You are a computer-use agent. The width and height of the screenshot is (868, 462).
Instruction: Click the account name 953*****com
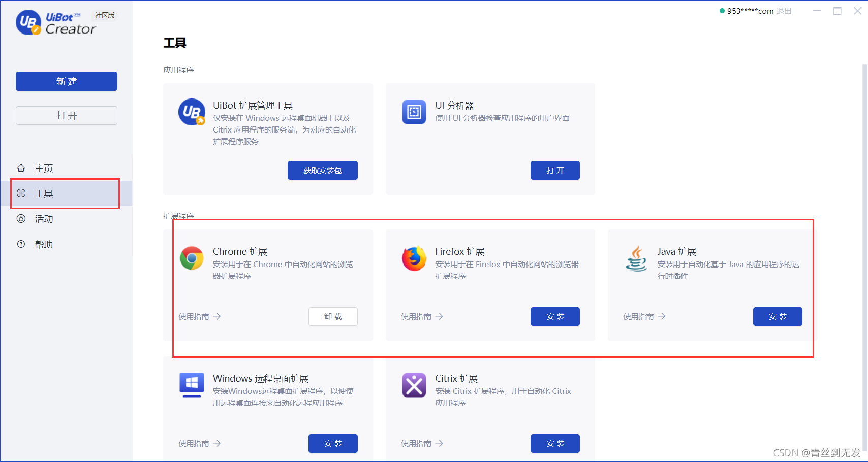tap(750, 11)
